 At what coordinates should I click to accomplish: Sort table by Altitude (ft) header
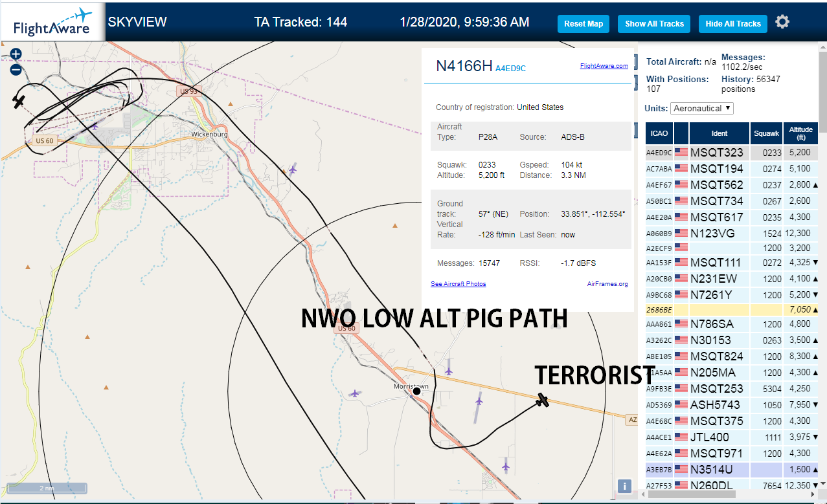pos(800,133)
